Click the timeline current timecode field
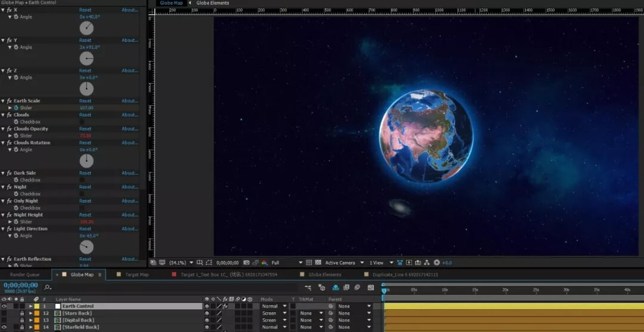644x332 pixels. click(x=21, y=285)
